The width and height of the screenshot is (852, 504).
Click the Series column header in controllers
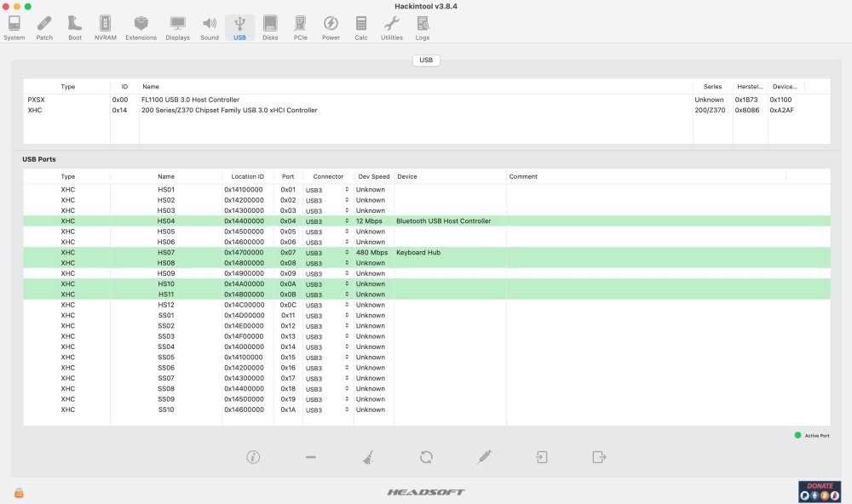(x=712, y=86)
